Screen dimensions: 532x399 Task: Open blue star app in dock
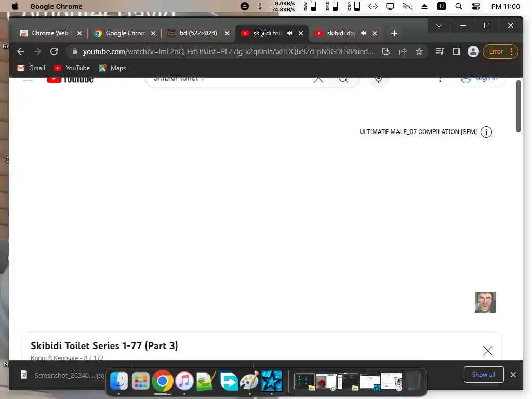pos(271,381)
